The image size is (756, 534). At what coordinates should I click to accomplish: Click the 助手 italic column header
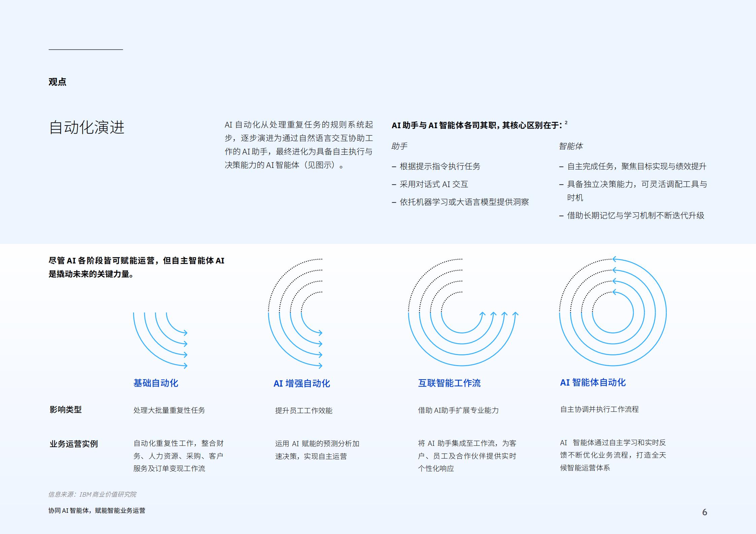[399, 146]
